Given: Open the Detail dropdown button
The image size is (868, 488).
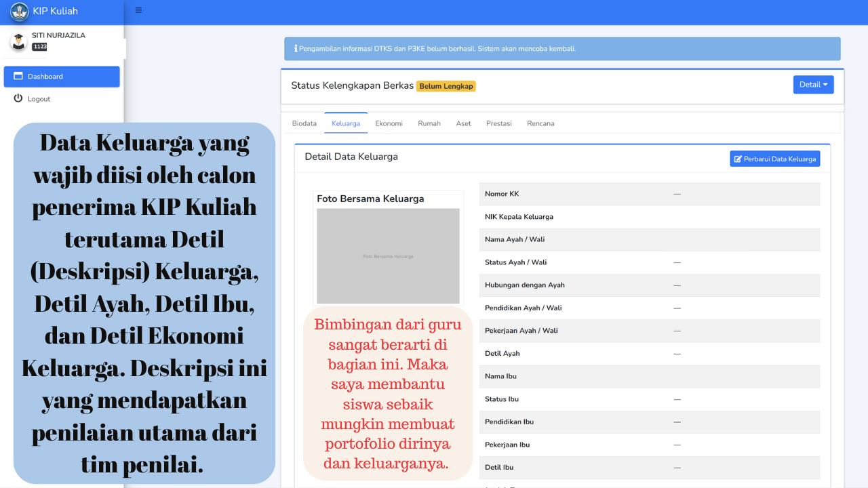Looking at the screenshot, I should (x=813, y=85).
